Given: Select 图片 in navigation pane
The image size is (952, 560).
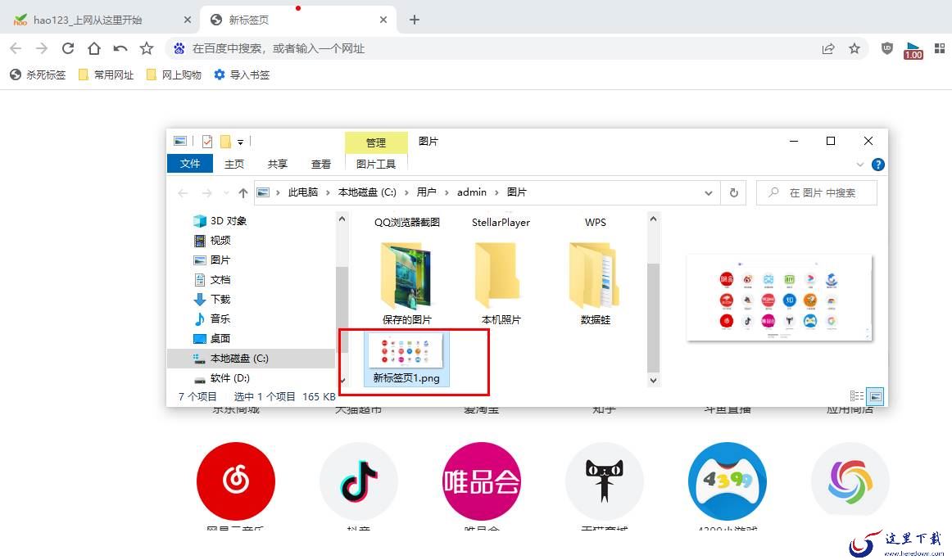Looking at the screenshot, I should (x=220, y=260).
